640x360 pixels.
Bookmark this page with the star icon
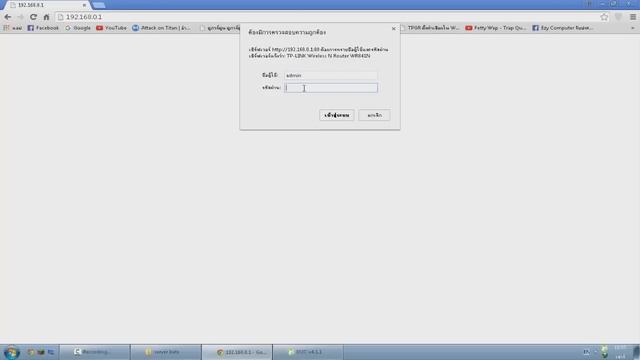pyautogui.click(x=604, y=17)
